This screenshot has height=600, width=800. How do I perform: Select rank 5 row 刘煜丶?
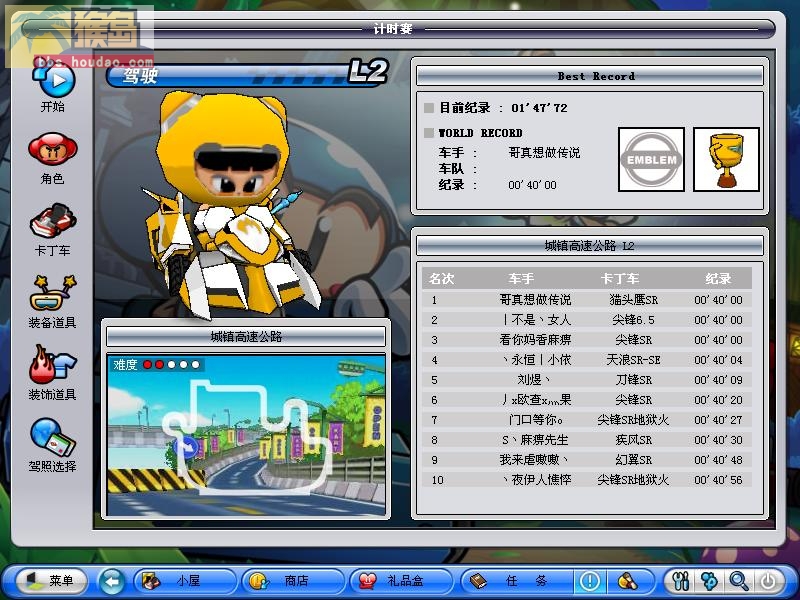[x=587, y=380]
